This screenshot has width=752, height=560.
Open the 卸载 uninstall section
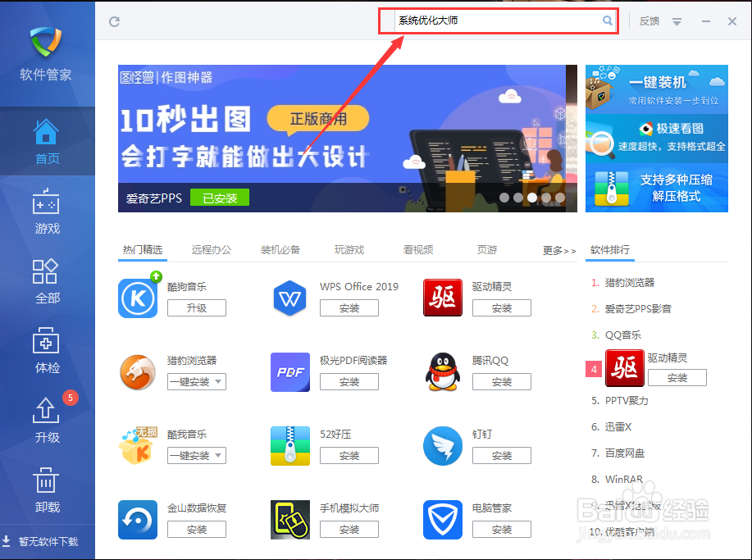47,490
